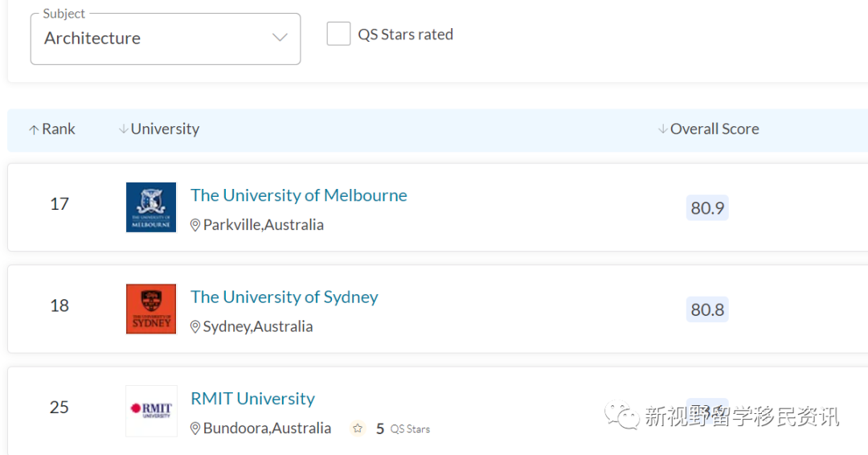Open the RMIT University link
This screenshot has height=455, width=868.
[x=252, y=399]
